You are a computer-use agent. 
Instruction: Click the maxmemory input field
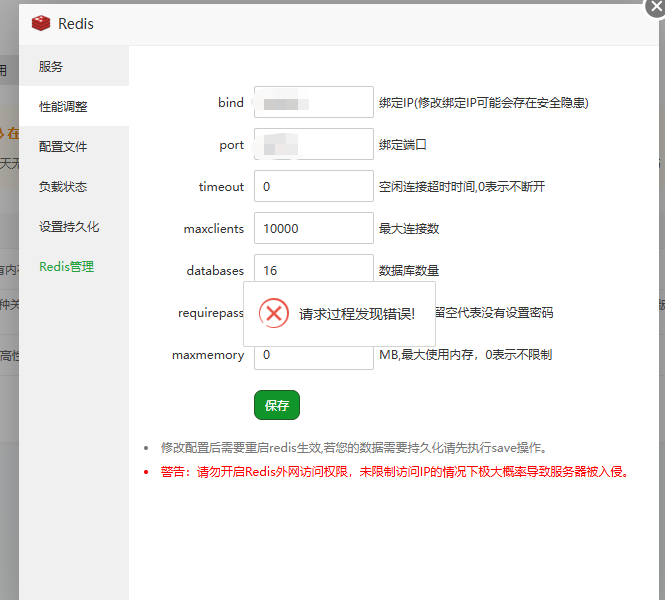314,357
